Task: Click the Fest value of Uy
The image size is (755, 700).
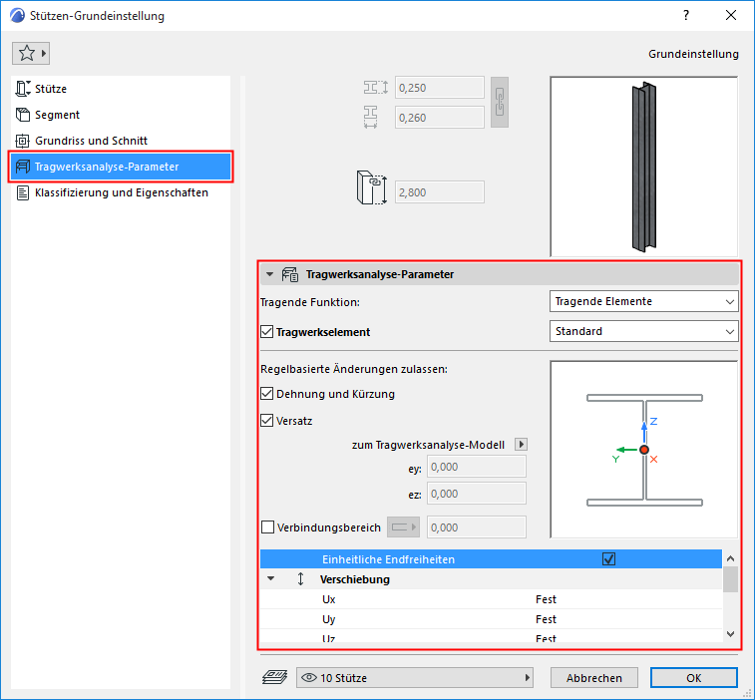Action: (546, 619)
